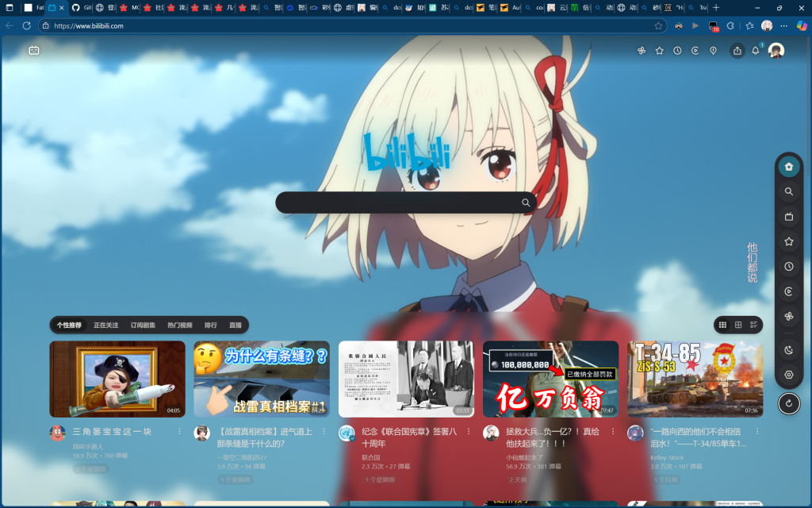Open the video title 三角篓宝宝这一块

pyautogui.click(x=112, y=432)
